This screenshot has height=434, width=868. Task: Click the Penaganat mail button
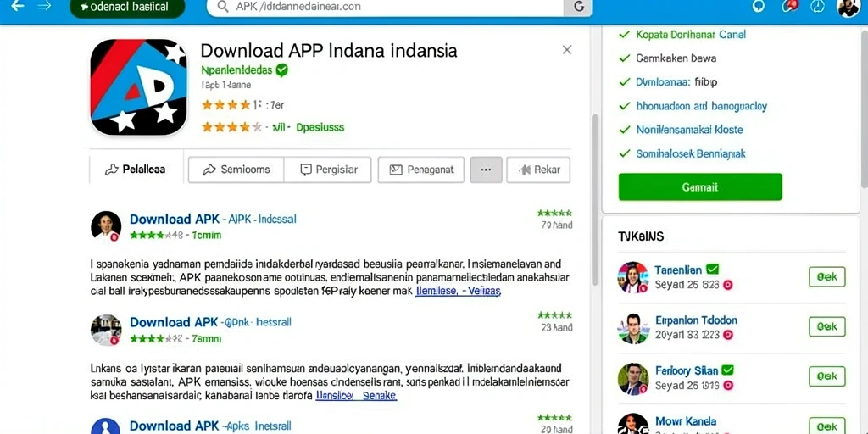click(420, 170)
